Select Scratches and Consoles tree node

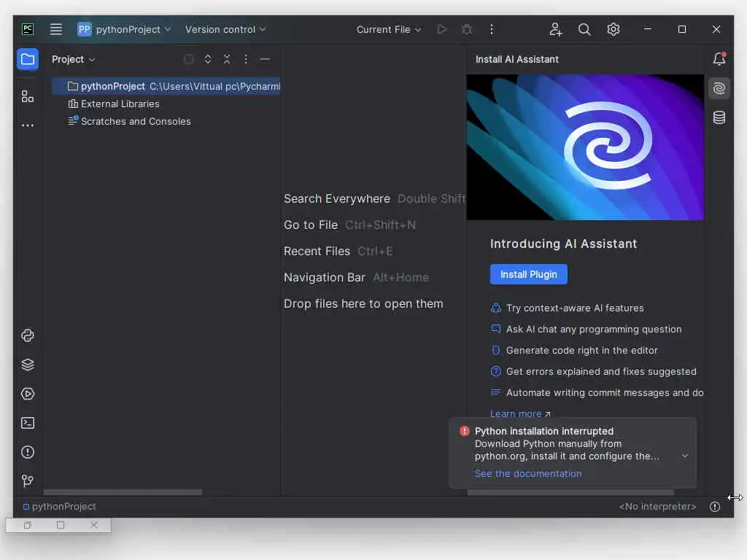tap(129, 122)
